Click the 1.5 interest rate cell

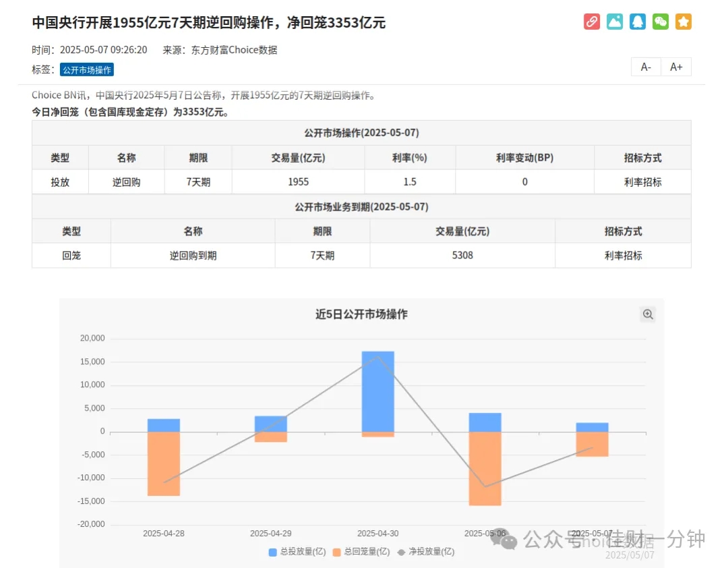(x=410, y=181)
